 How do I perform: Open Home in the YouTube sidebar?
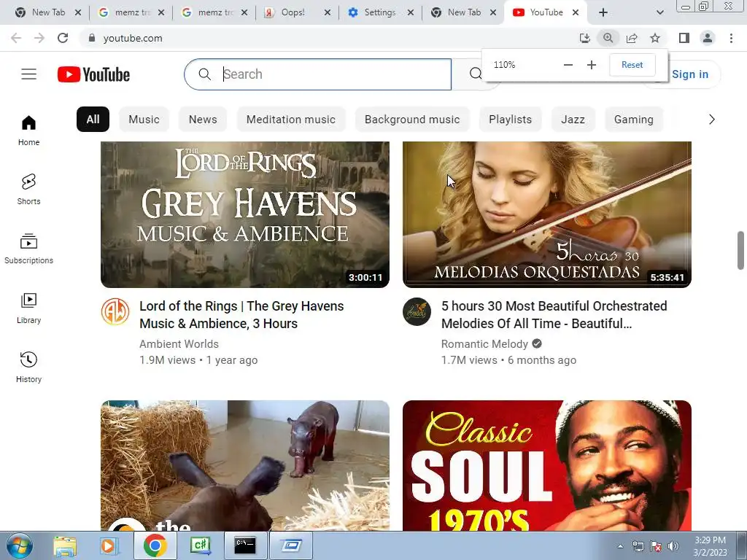[28, 130]
